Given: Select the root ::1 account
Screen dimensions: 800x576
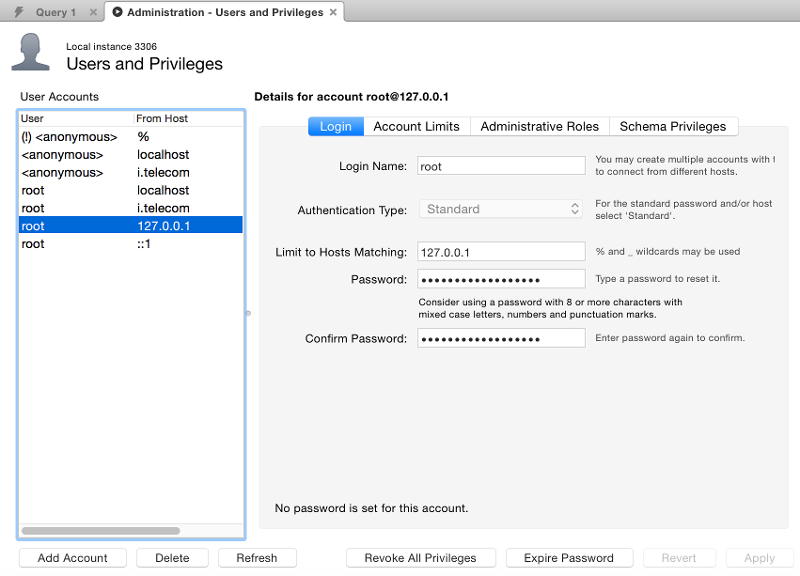Looking at the screenshot, I should pos(100,243).
